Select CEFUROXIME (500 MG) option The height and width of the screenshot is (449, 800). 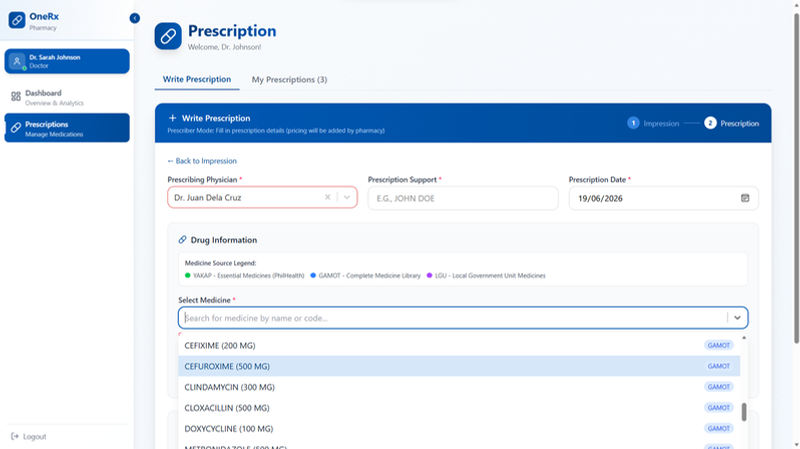click(x=459, y=366)
